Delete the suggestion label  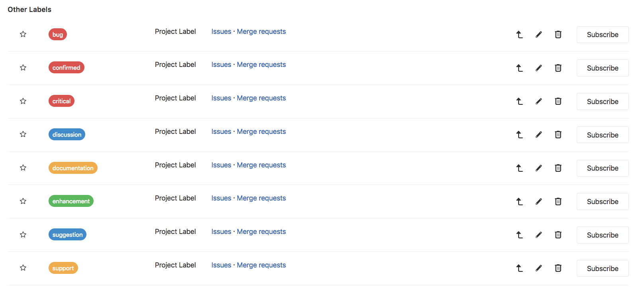coord(558,235)
